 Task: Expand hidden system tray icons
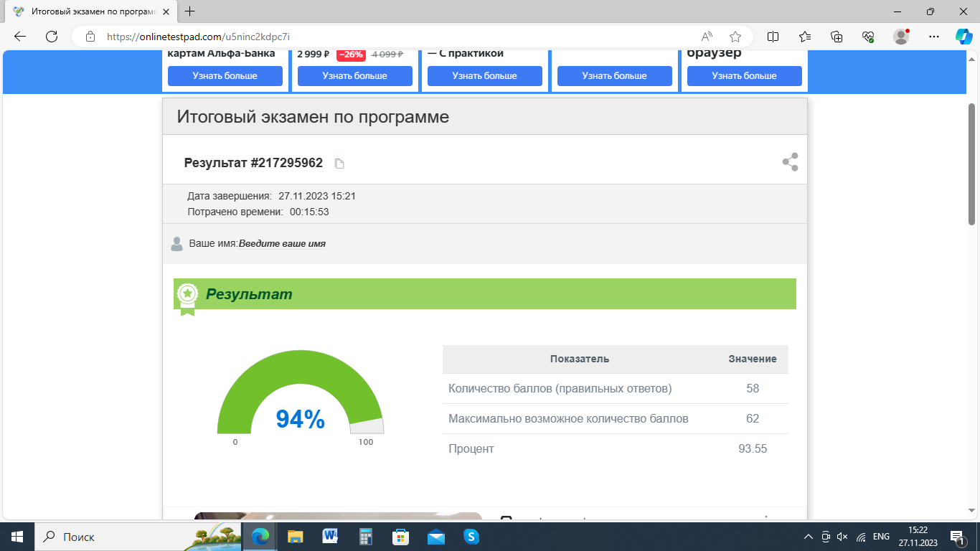809,537
